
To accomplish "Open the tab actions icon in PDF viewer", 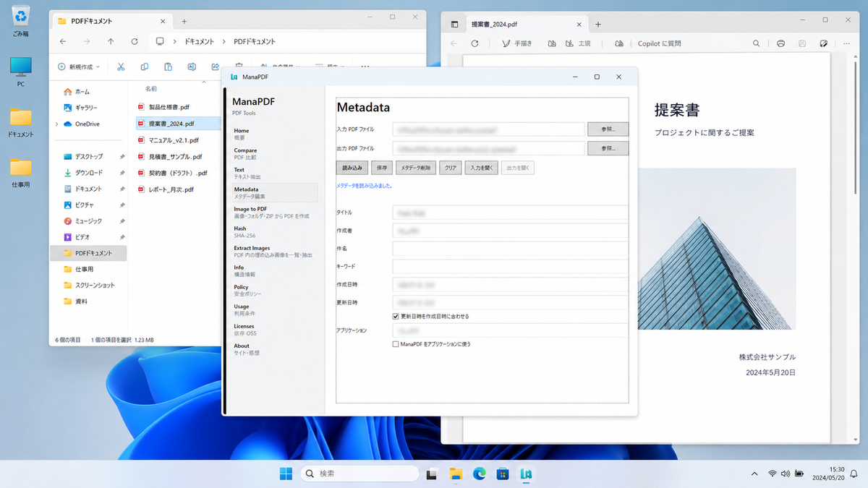I will point(455,24).
